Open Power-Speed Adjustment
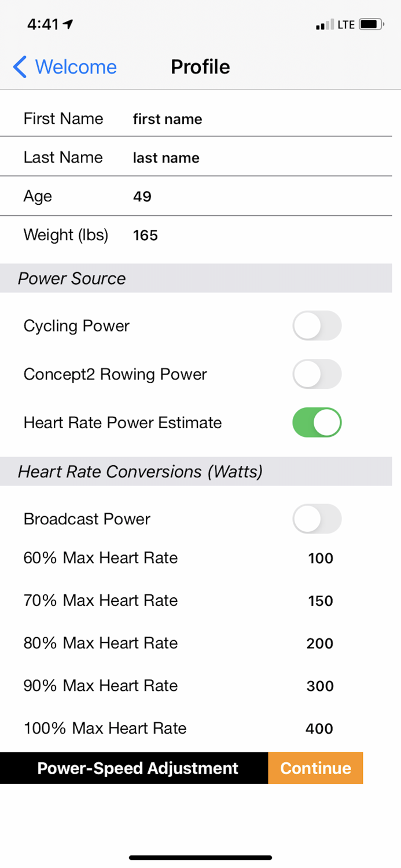The width and height of the screenshot is (401, 868). [137, 768]
